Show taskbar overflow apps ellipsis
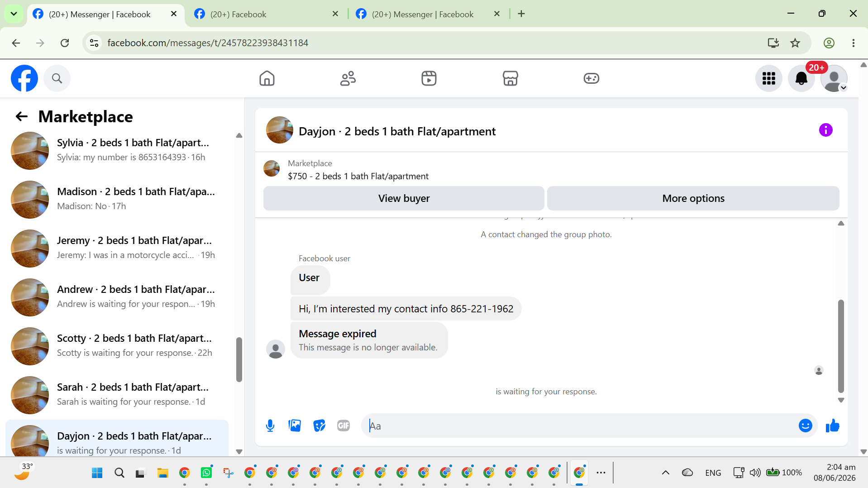 pos(601,473)
